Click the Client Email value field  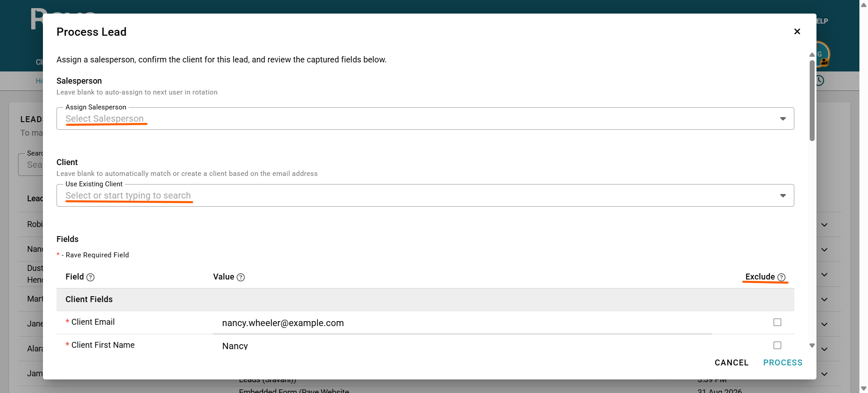462,323
